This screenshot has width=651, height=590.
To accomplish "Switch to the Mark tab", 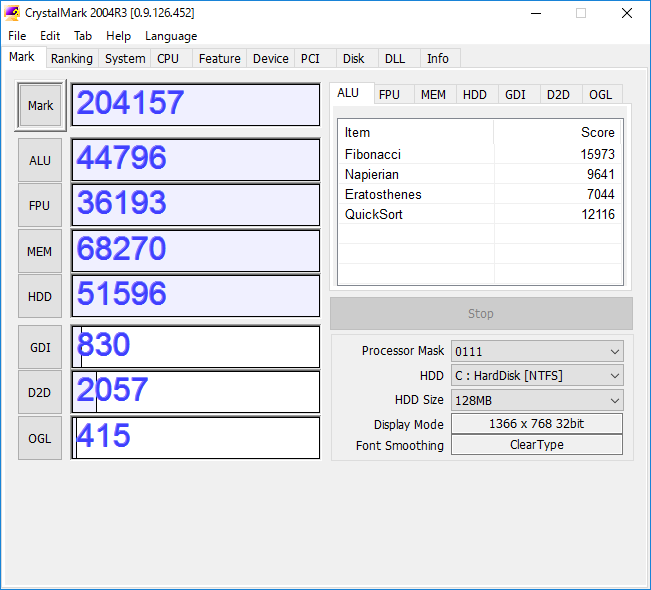I will pyautogui.click(x=22, y=57).
